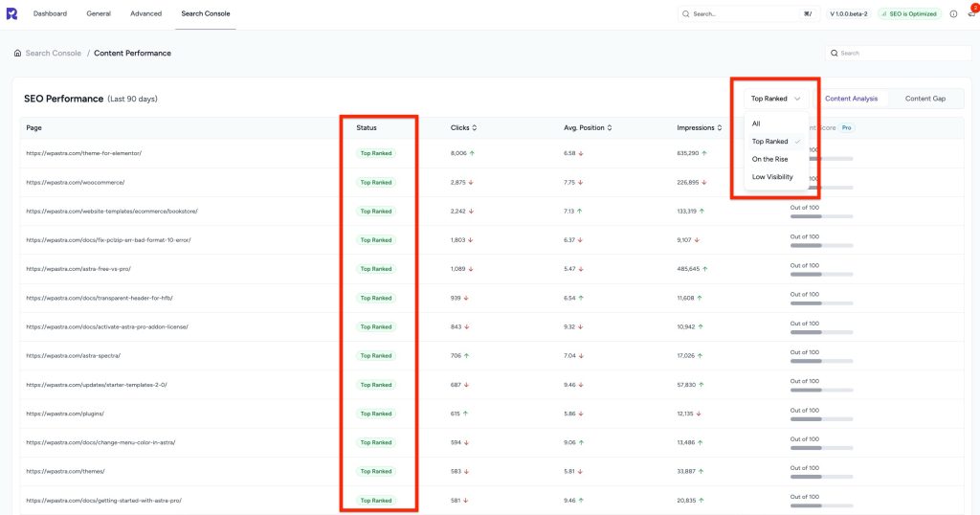
Task: Click the V 1.0.0-beta-2 version badge
Action: pyautogui.click(x=849, y=13)
